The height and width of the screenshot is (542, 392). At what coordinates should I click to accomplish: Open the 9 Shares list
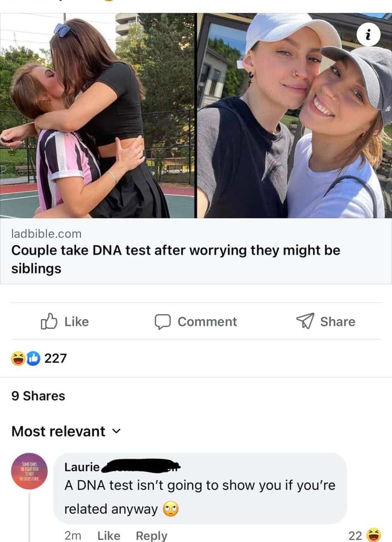[38, 396]
